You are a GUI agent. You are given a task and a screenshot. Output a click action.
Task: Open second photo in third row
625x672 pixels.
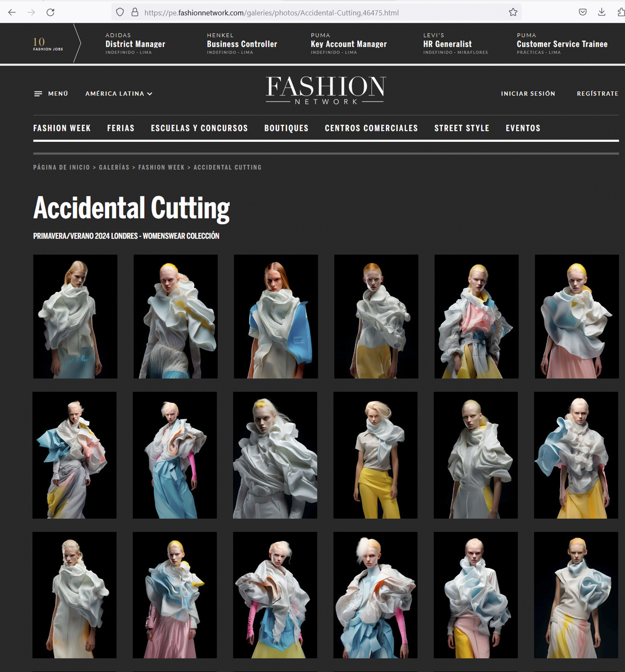(x=175, y=595)
